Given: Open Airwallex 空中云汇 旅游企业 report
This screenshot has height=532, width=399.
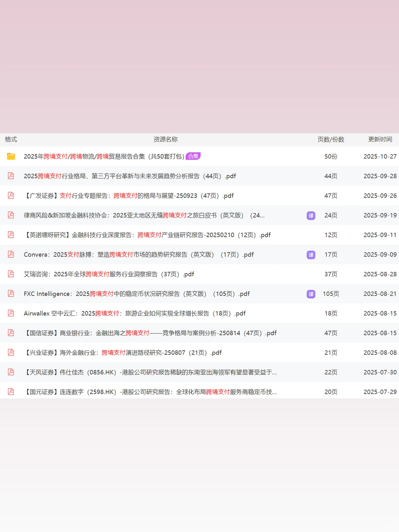Looking at the screenshot, I should (134, 313).
